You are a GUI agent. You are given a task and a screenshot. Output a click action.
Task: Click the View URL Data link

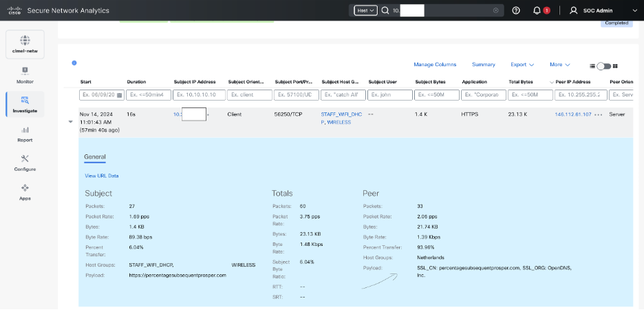(x=102, y=176)
